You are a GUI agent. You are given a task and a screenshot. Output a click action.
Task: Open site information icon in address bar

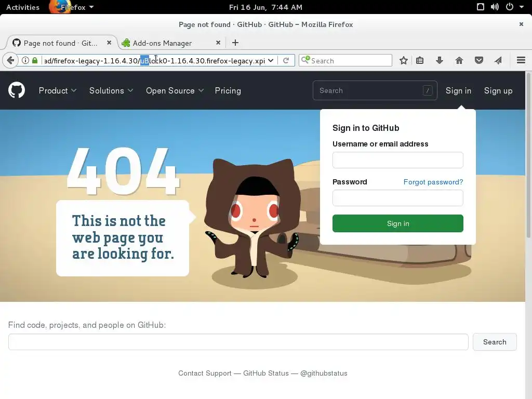25,60
